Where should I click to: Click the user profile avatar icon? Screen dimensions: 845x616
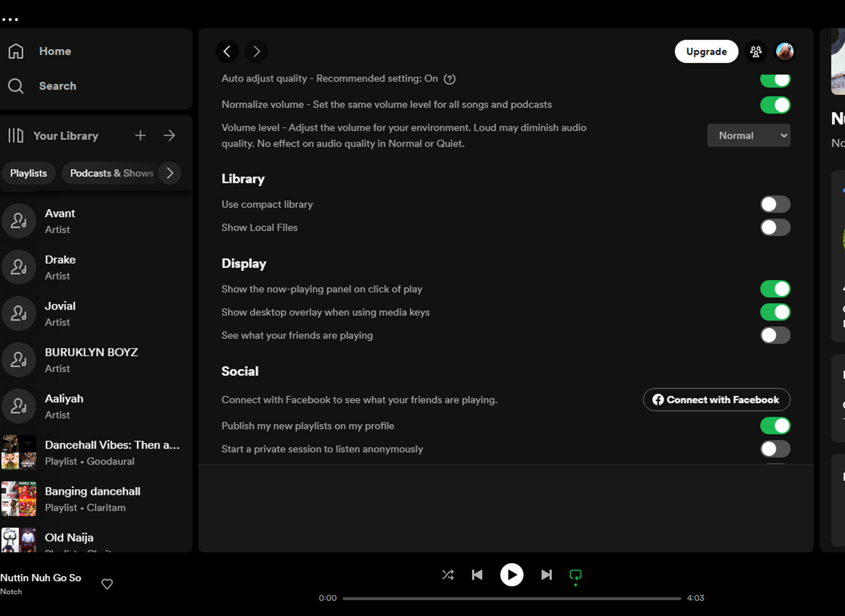point(785,51)
